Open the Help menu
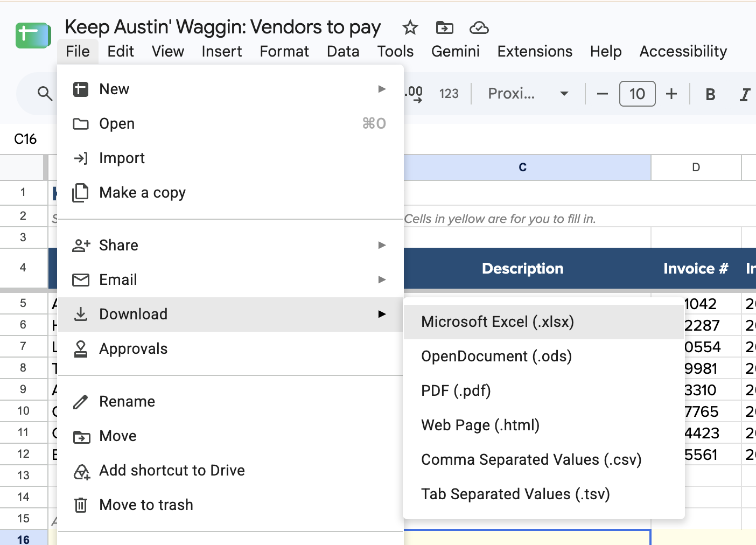756x545 pixels. (x=606, y=51)
